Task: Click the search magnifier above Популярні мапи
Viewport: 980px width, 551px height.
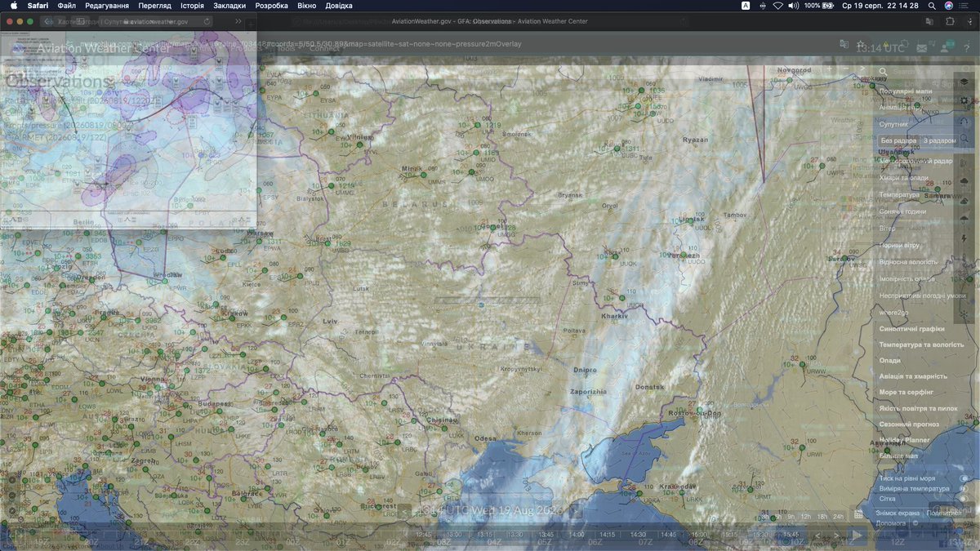Action: tap(883, 72)
